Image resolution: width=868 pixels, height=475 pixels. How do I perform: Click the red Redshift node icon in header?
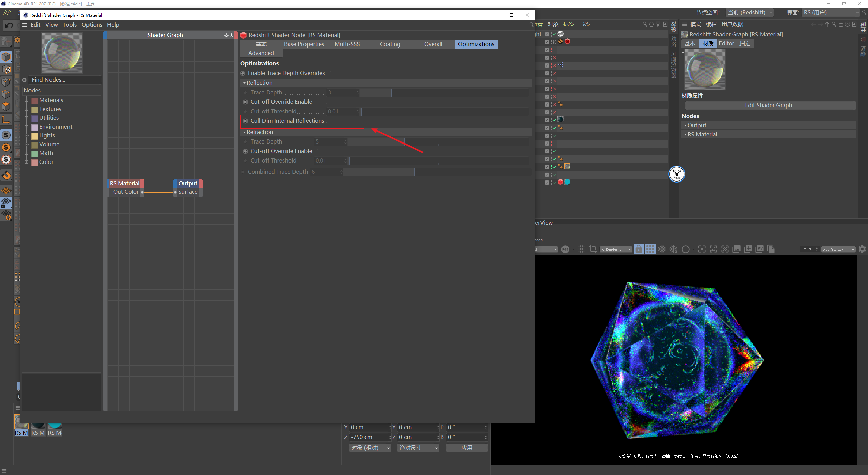pyautogui.click(x=243, y=35)
